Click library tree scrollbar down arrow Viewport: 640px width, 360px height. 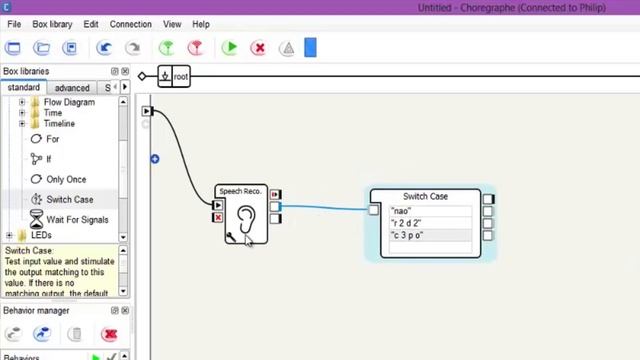[x=123, y=237]
